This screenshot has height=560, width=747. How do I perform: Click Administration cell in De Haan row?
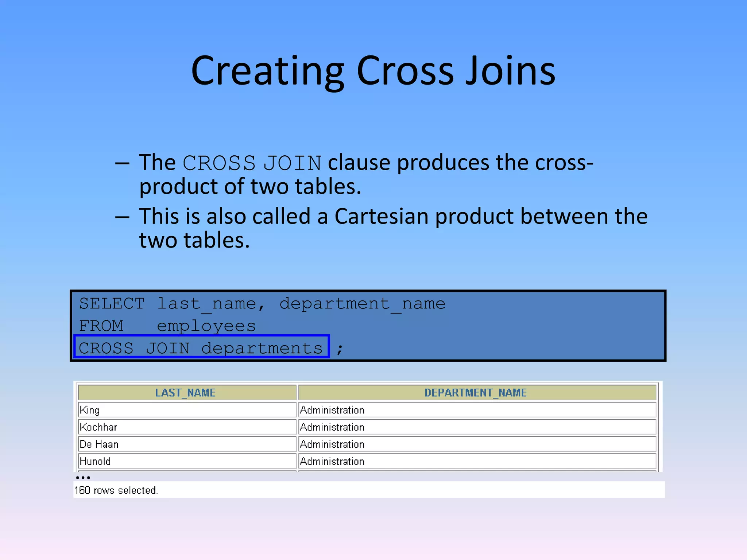click(477, 444)
